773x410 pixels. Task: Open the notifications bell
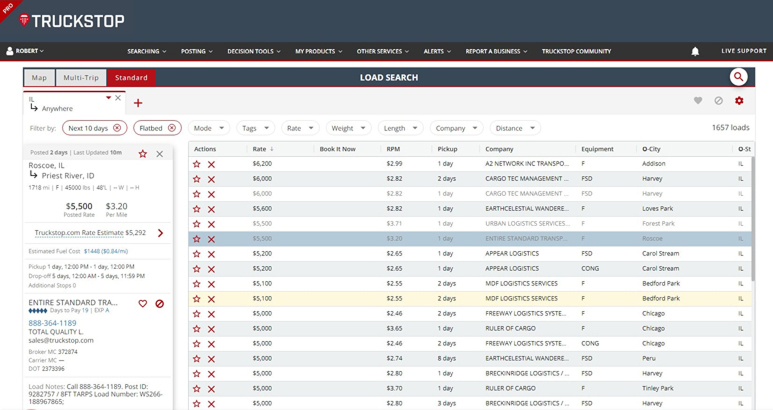click(x=695, y=51)
